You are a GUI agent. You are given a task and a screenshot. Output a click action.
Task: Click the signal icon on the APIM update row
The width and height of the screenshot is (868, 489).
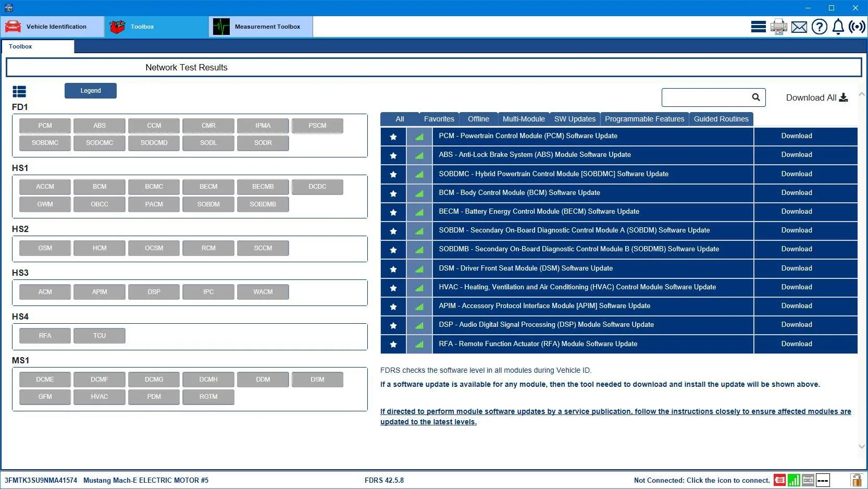tap(419, 307)
